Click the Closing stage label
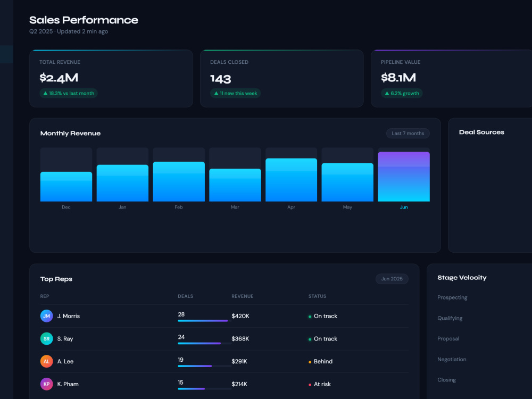 click(x=446, y=380)
